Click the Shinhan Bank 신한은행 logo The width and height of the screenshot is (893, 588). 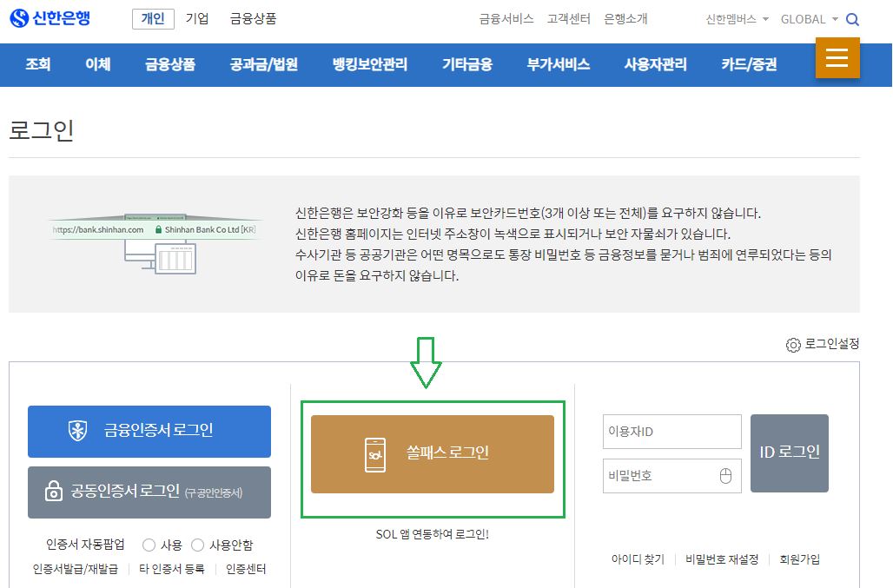tap(50, 18)
